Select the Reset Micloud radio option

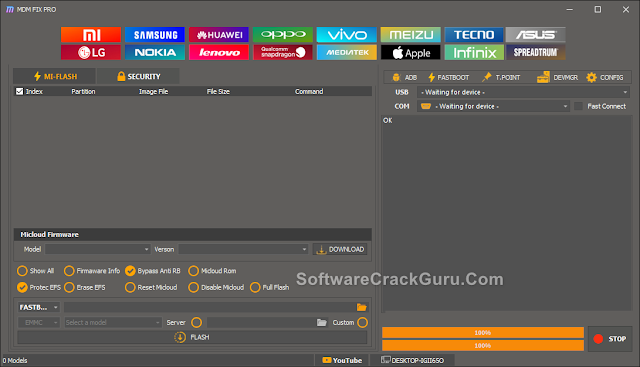click(x=151, y=287)
